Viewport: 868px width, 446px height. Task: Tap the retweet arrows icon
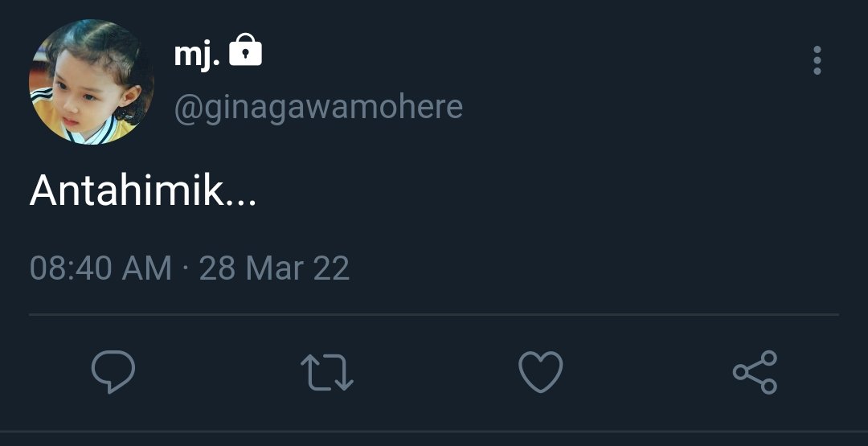point(327,372)
